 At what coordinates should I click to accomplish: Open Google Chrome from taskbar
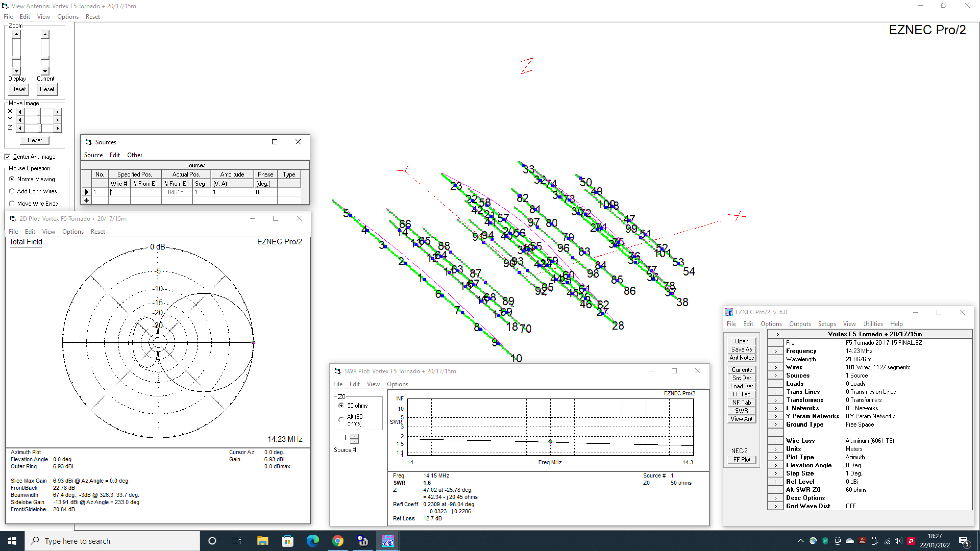[337, 541]
